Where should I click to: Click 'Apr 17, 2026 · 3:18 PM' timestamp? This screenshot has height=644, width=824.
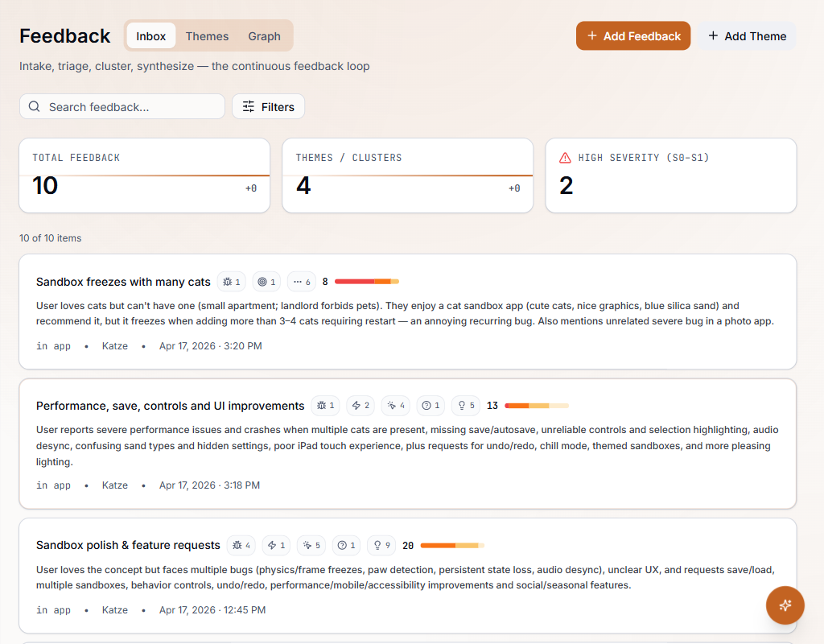click(x=210, y=485)
